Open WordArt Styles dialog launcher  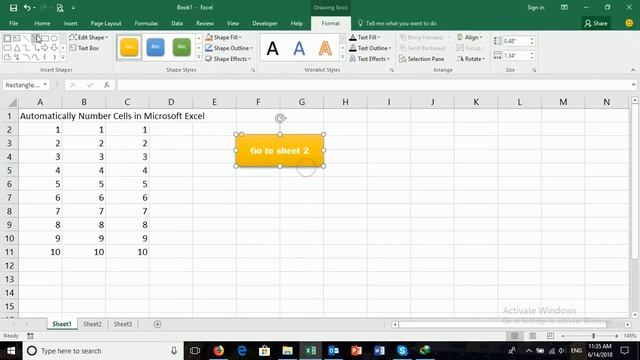pyautogui.click(x=392, y=70)
